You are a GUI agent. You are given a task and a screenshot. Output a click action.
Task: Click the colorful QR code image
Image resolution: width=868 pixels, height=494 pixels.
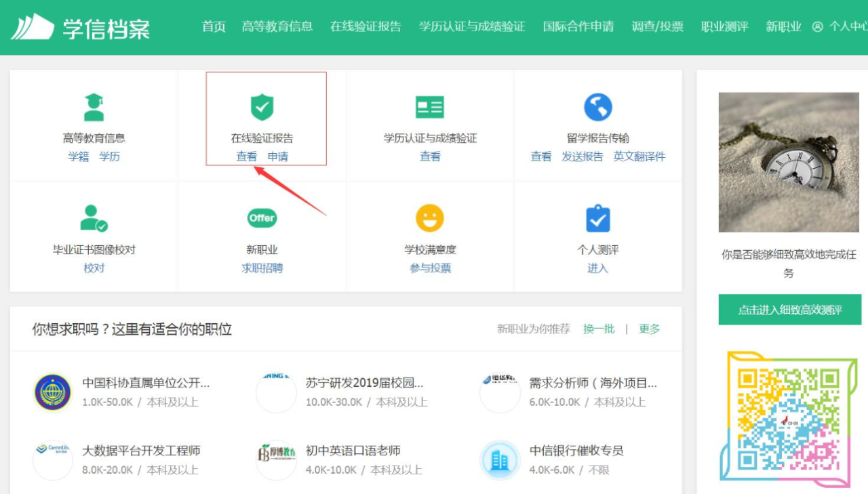click(x=788, y=419)
